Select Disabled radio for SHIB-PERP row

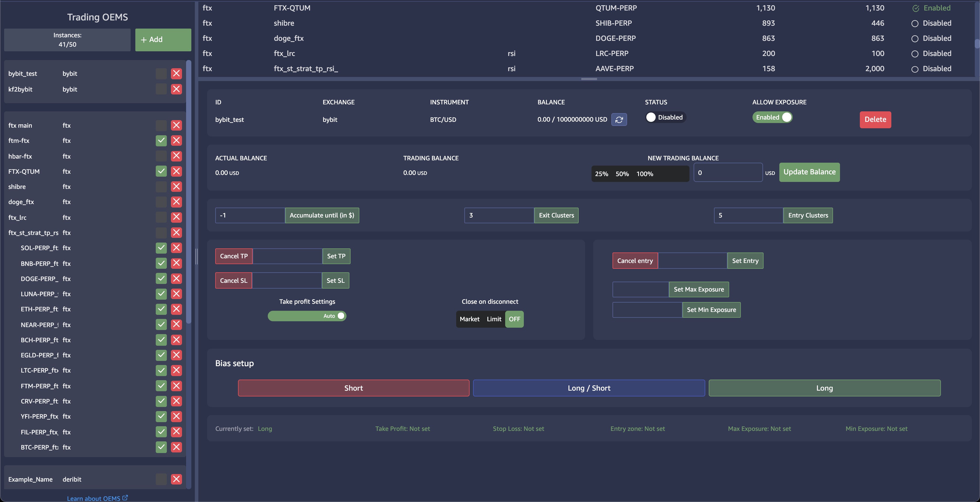[x=915, y=23]
